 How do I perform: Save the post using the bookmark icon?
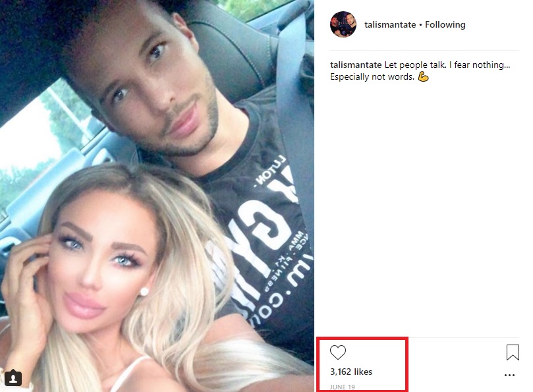(513, 352)
